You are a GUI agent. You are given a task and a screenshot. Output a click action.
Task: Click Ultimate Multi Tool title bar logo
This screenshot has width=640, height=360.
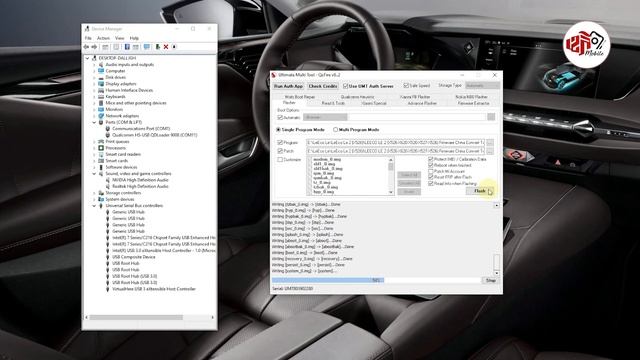tap(274, 75)
